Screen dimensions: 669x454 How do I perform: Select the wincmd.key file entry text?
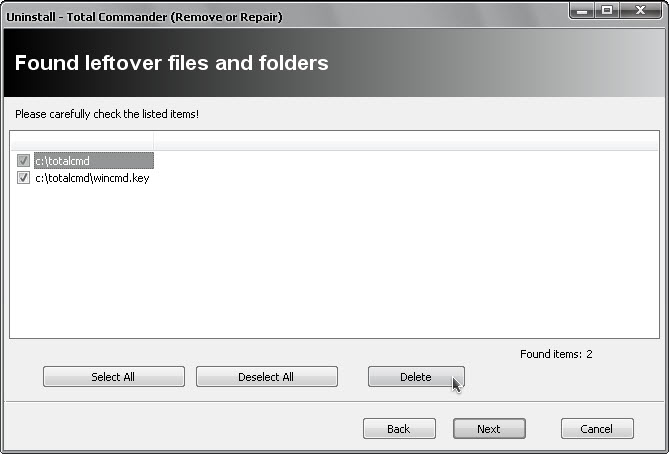[x=91, y=178]
